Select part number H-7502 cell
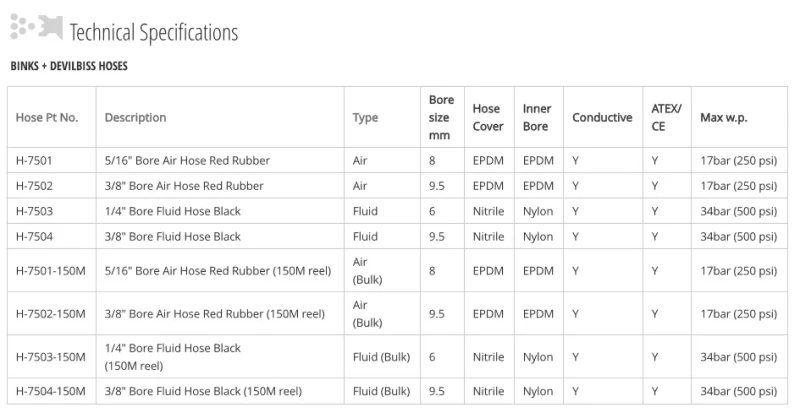 [x=34, y=186]
